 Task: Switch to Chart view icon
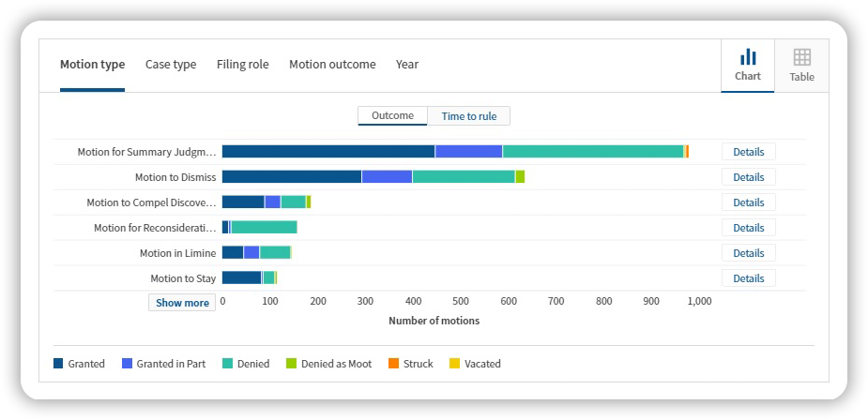point(747,66)
